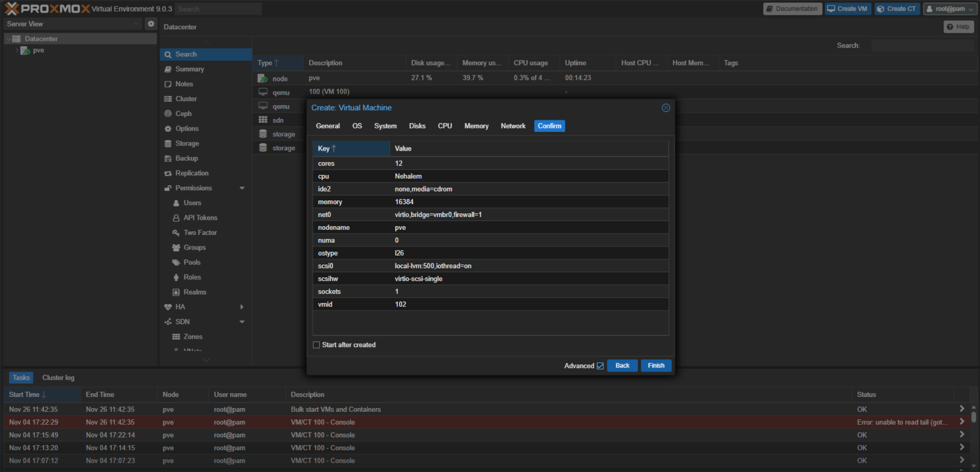Switch to the Disks tab

point(417,126)
